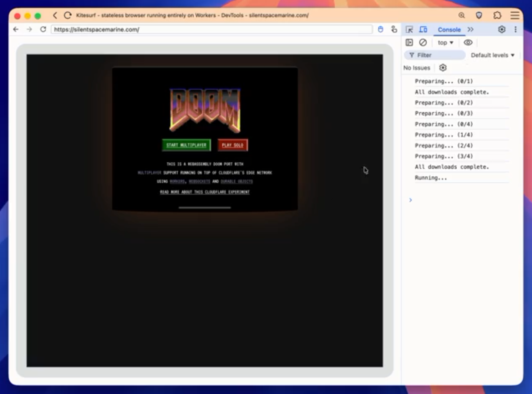Open the WebSockets link

tap(200, 182)
